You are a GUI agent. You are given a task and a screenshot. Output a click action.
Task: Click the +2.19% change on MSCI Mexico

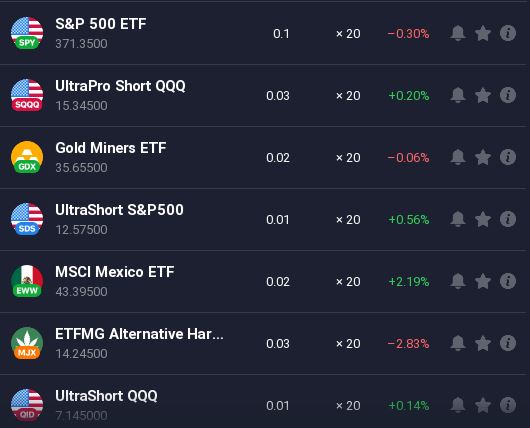[409, 282]
